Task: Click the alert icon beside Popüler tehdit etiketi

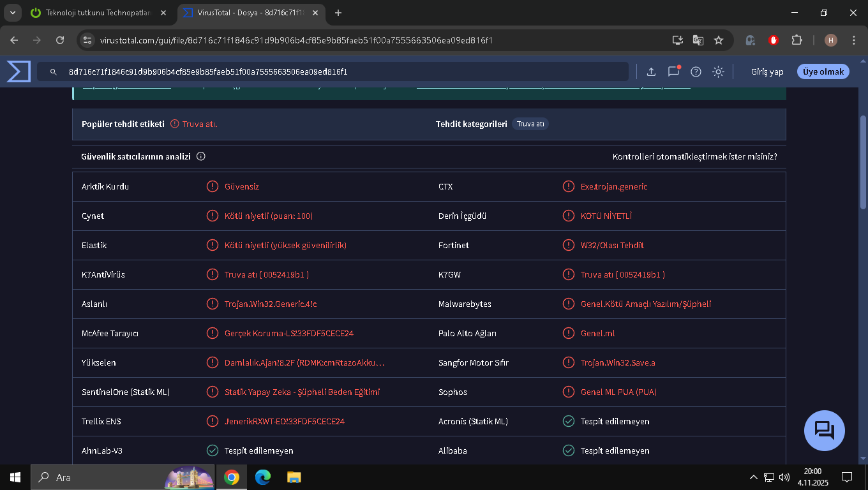Action: point(174,124)
